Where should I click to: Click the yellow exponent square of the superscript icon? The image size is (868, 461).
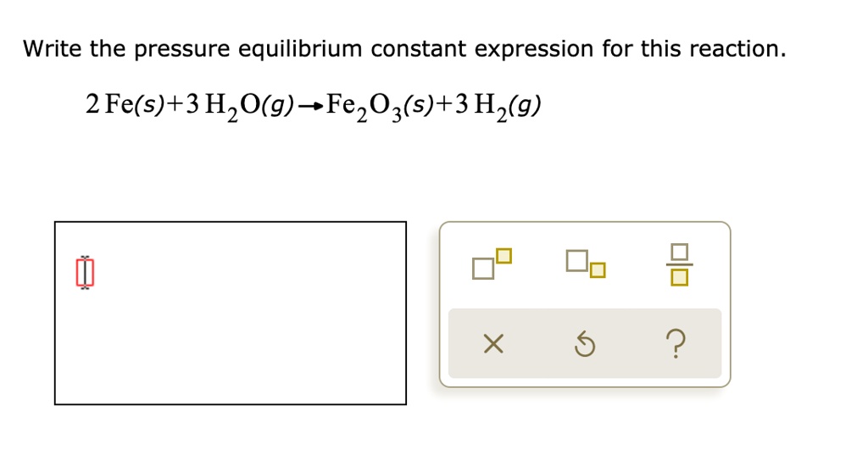(x=504, y=254)
